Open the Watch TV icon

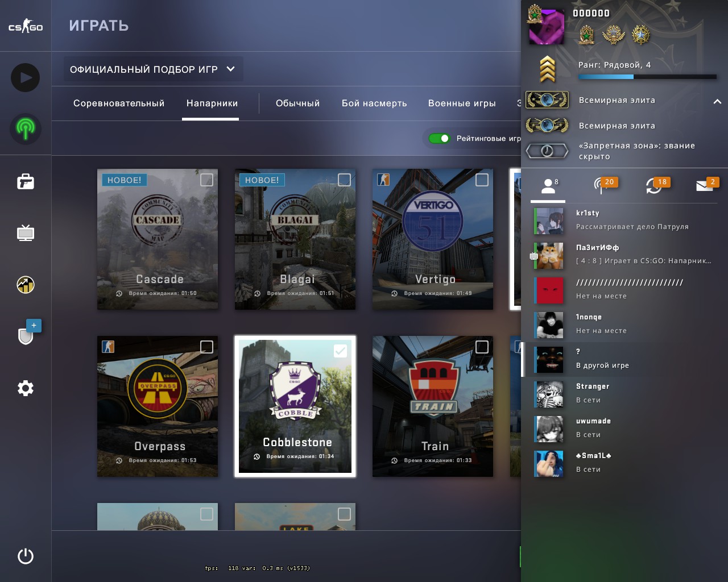coord(26,232)
